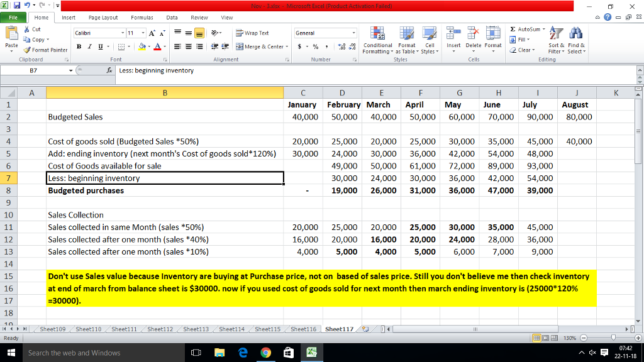Apply the Format Painter
644x362 pixels.
(x=45, y=50)
